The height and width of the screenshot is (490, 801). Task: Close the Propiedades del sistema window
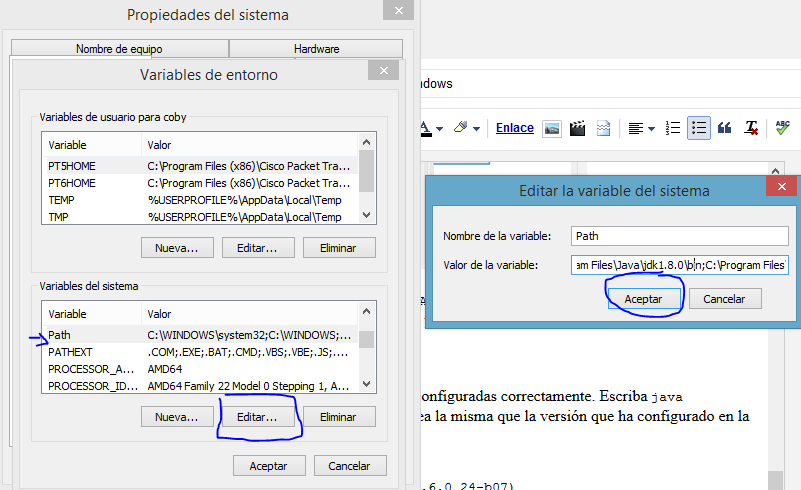click(398, 10)
